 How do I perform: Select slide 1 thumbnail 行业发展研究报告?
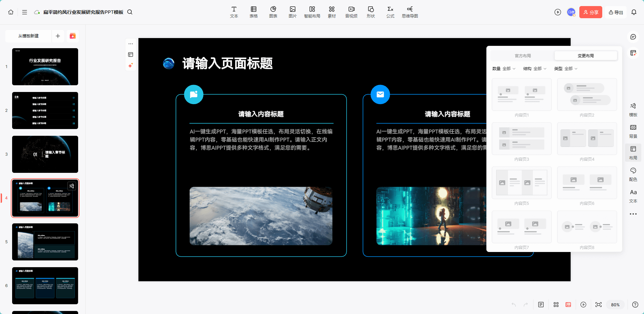coord(45,67)
